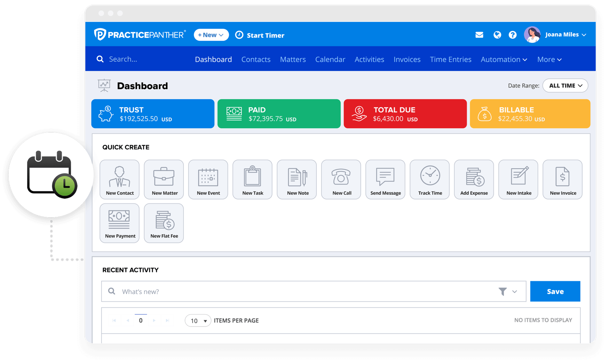Expand the items per page selector
Viewport: 609px width, 364px height.
pos(198,321)
